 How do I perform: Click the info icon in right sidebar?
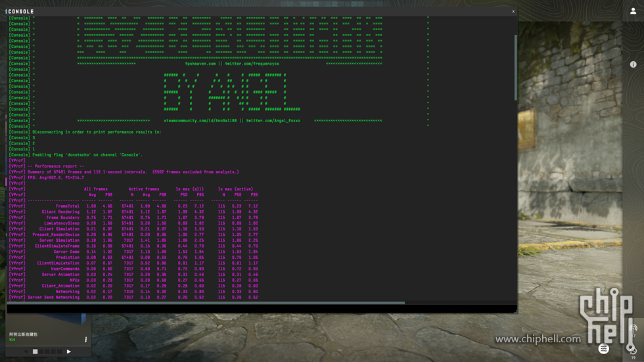(x=633, y=64)
